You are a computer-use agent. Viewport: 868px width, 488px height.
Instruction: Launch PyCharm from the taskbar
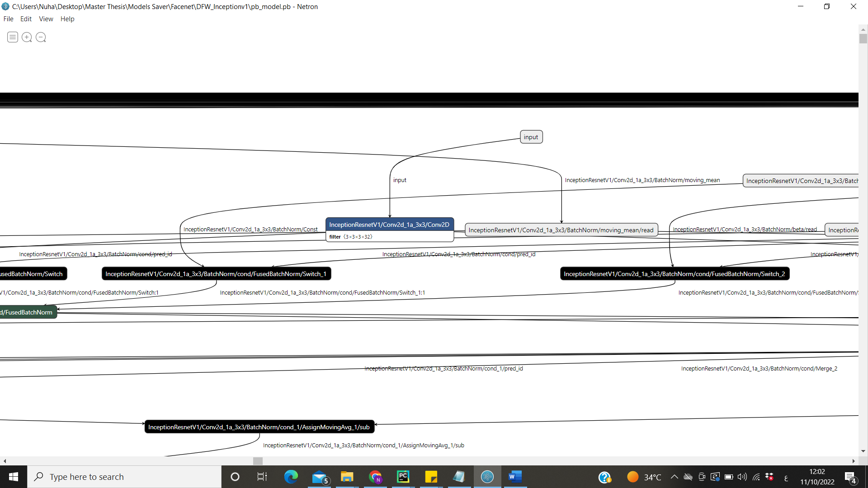403,477
